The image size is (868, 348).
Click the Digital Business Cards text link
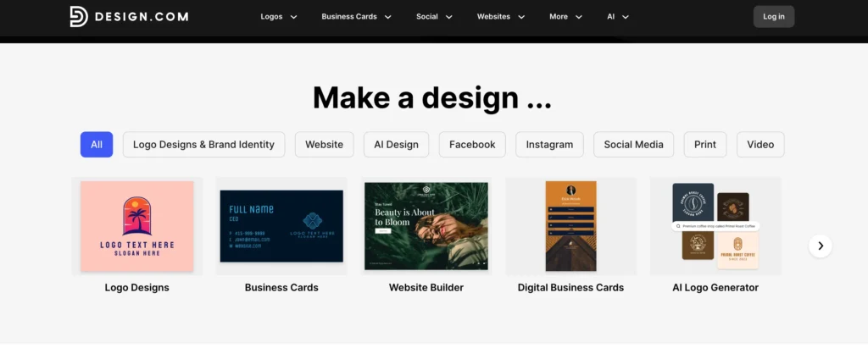pos(570,288)
